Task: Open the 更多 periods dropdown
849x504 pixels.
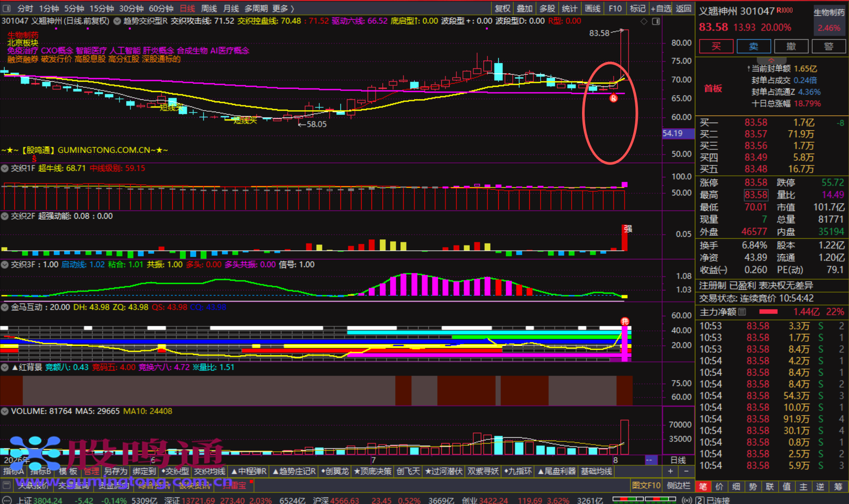Action: (283, 8)
